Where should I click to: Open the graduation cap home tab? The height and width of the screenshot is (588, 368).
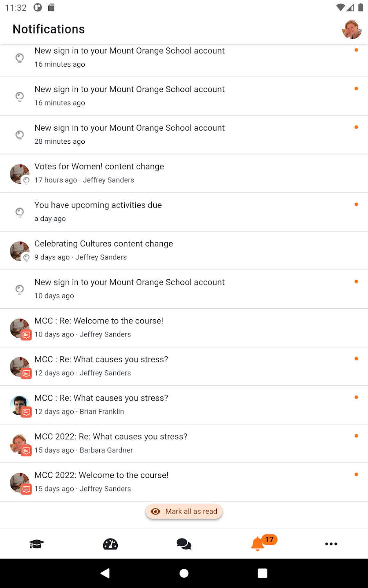click(x=37, y=544)
